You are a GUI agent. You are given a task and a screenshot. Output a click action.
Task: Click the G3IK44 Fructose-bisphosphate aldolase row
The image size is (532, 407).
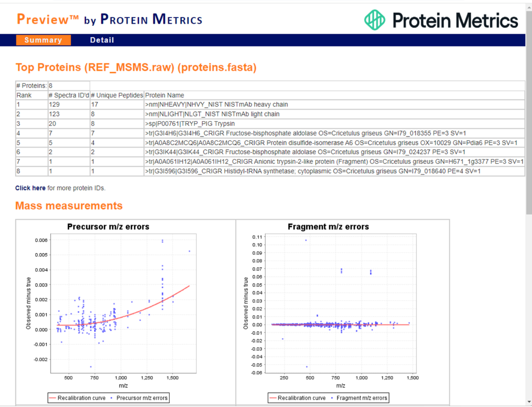pyautogui.click(x=270, y=152)
